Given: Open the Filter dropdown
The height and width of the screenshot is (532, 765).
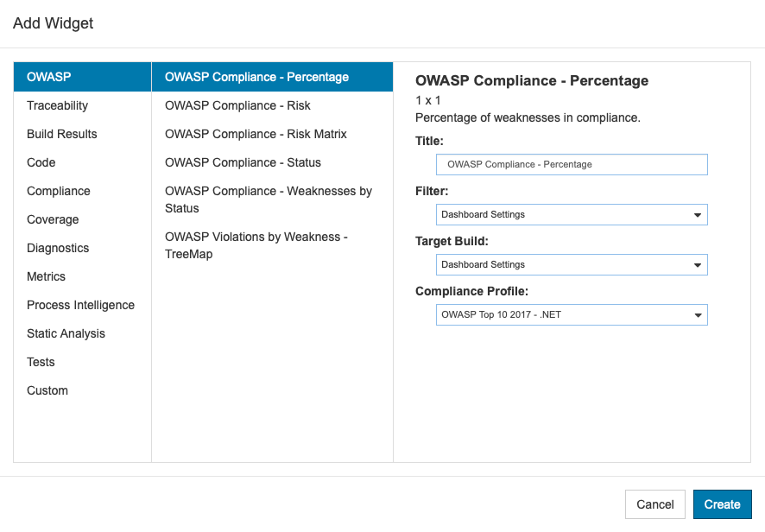Looking at the screenshot, I should 572,215.
